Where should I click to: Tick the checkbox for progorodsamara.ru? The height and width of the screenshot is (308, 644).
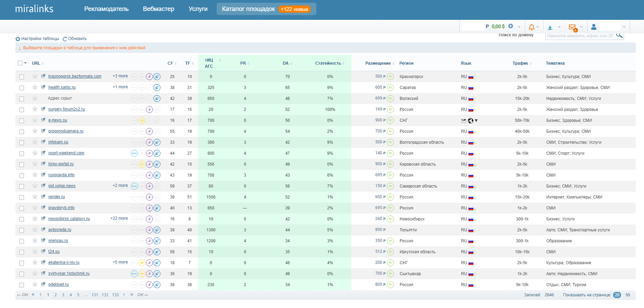point(22,132)
